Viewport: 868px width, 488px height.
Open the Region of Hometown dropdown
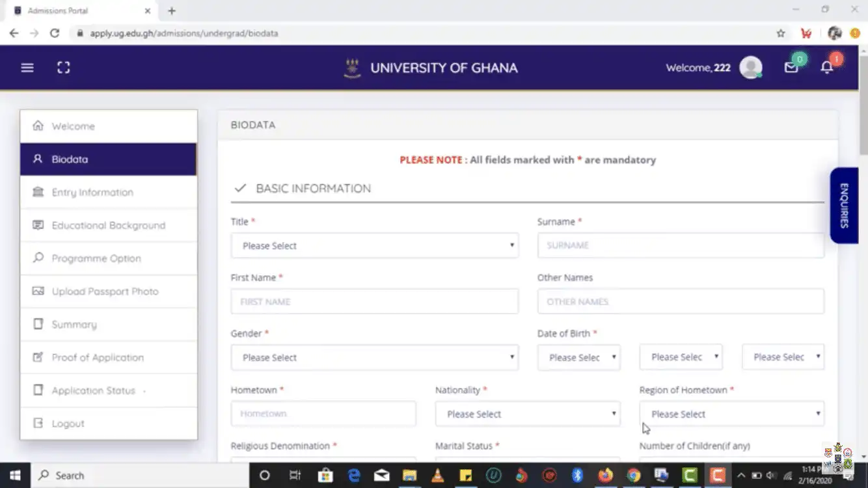[731, 414]
